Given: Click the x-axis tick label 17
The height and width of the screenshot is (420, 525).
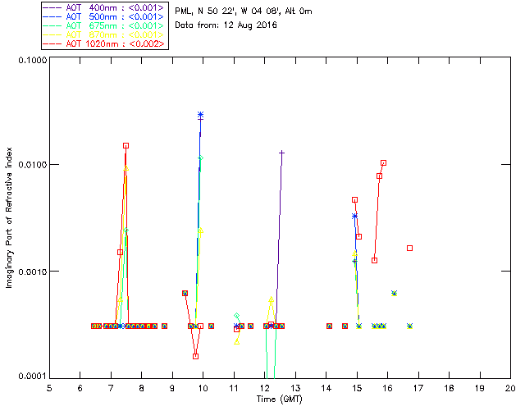Looking at the screenshot, I should (418, 388).
